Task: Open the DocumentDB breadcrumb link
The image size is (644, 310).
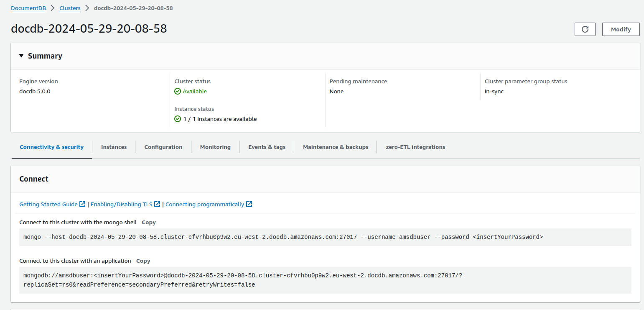Action: (x=28, y=8)
